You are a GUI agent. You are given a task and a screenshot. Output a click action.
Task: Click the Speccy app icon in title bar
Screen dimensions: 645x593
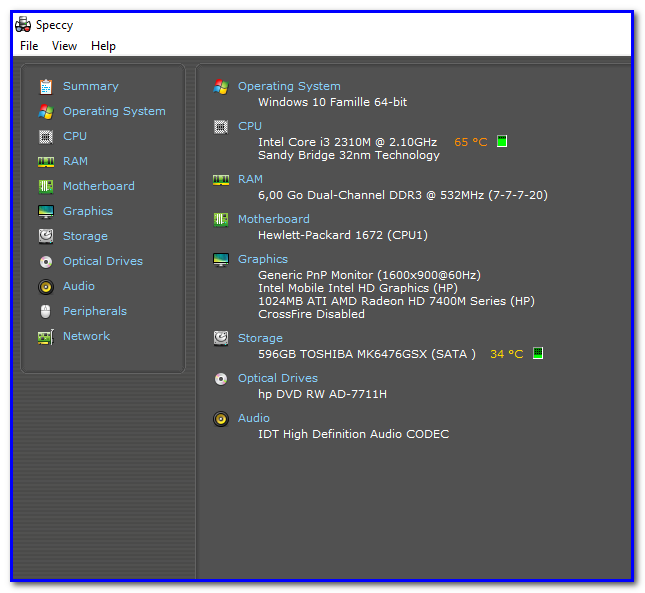pyautogui.click(x=23, y=25)
